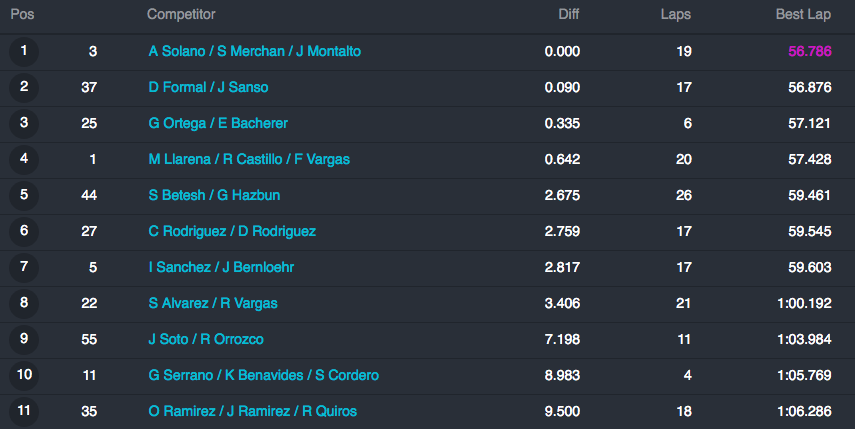Open A Solano / S Merchan / J Montalto entry
The width and height of the screenshot is (855, 429).
tap(255, 51)
